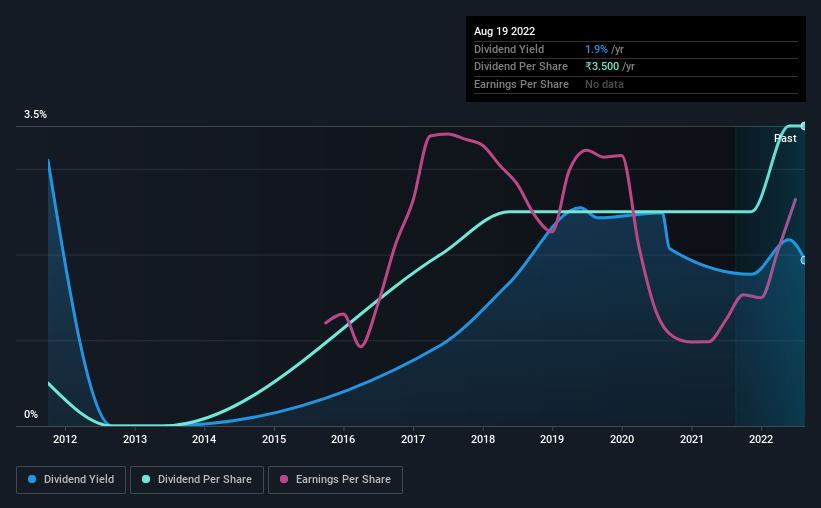
Task: Click the 'No data' earnings value
Action: point(604,84)
